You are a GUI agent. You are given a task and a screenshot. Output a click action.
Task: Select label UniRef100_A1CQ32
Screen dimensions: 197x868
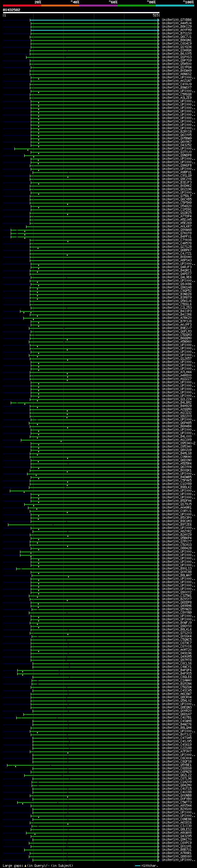(x=177, y=413)
